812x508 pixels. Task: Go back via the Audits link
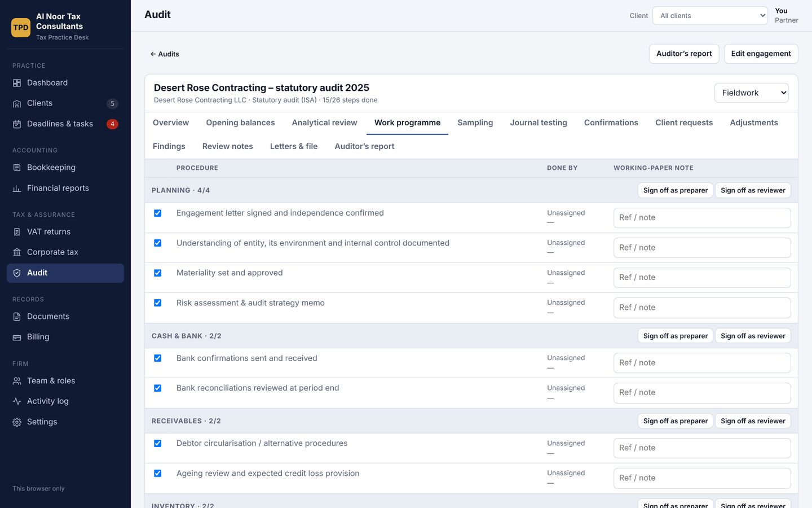(165, 54)
